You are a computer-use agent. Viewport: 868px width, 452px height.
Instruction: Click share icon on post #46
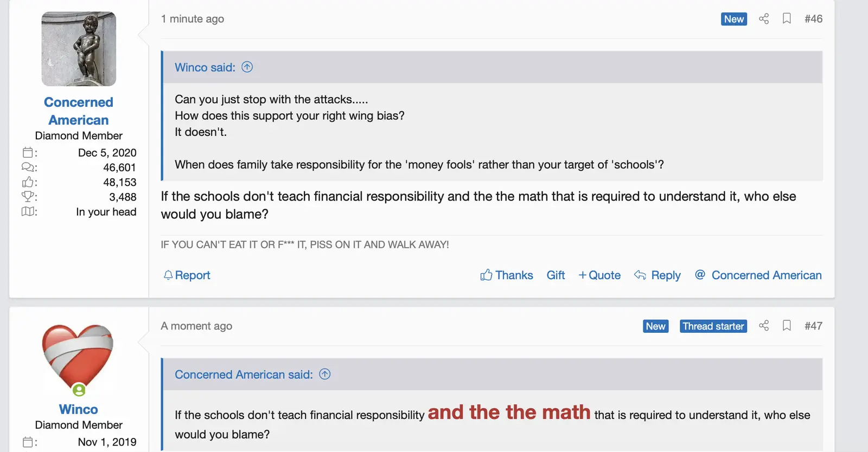(x=764, y=19)
